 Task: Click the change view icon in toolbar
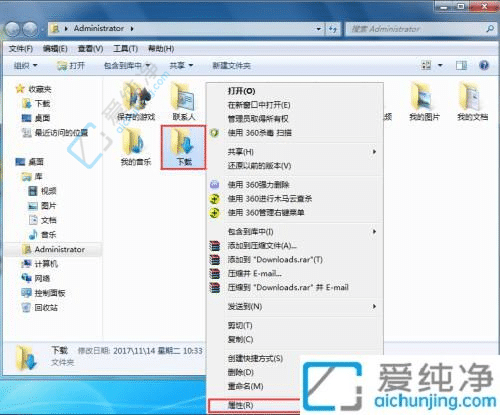coord(427,65)
